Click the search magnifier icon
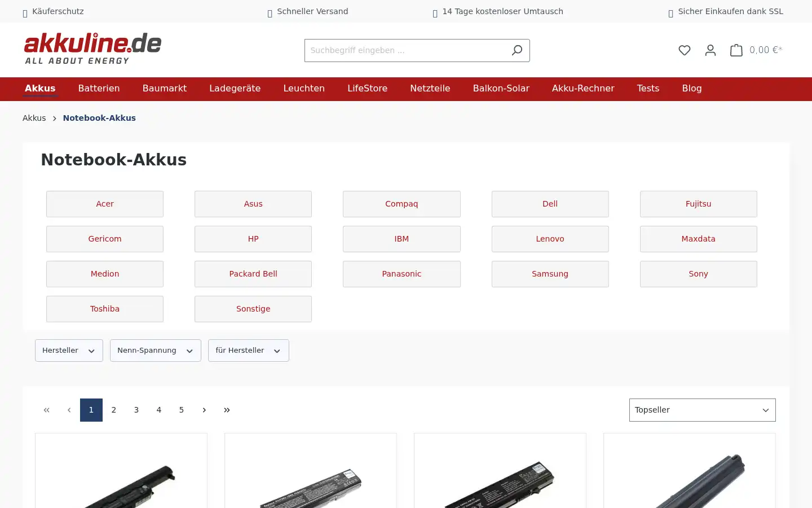Screen dimensions: 812x508 [x=517, y=50]
